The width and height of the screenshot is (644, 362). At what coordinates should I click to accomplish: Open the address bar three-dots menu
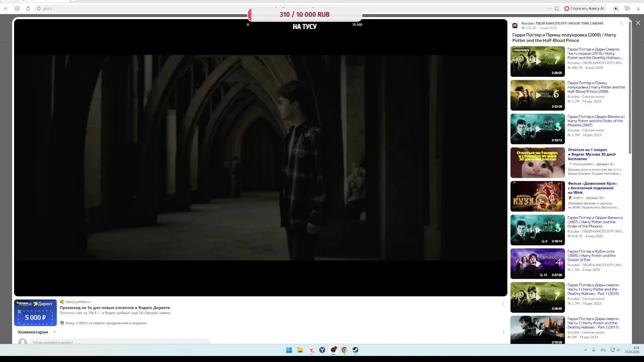[x=549, y=9]
